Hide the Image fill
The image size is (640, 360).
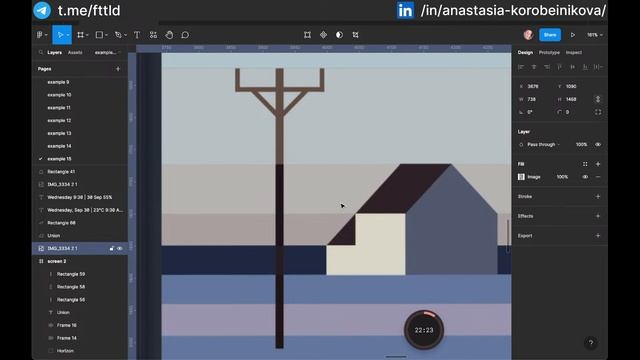[x=585, y=177]
